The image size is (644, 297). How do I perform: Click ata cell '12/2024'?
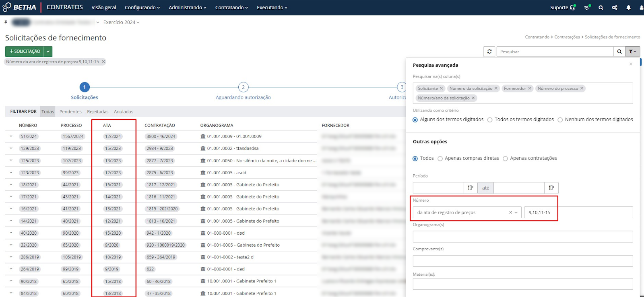tap(113, 136)
